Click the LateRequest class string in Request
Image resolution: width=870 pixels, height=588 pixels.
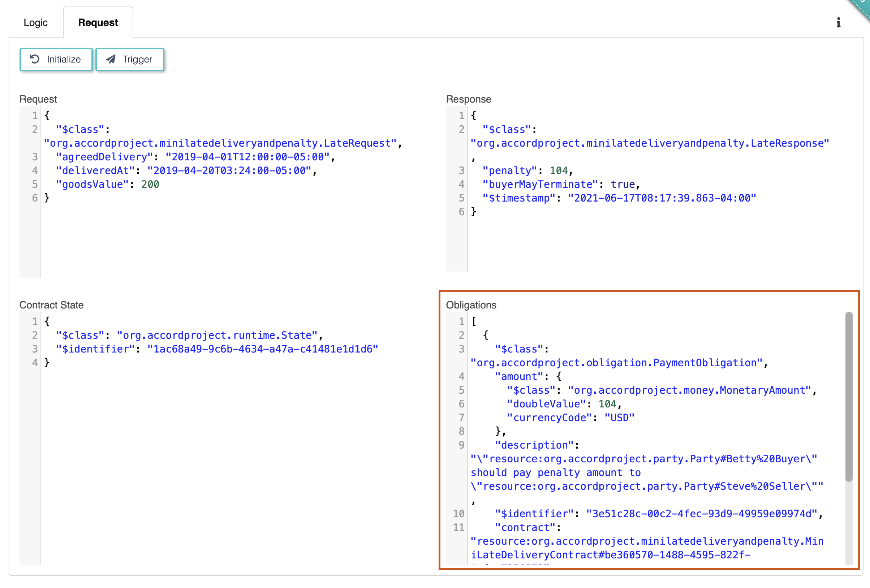click(x=220, y=143)
